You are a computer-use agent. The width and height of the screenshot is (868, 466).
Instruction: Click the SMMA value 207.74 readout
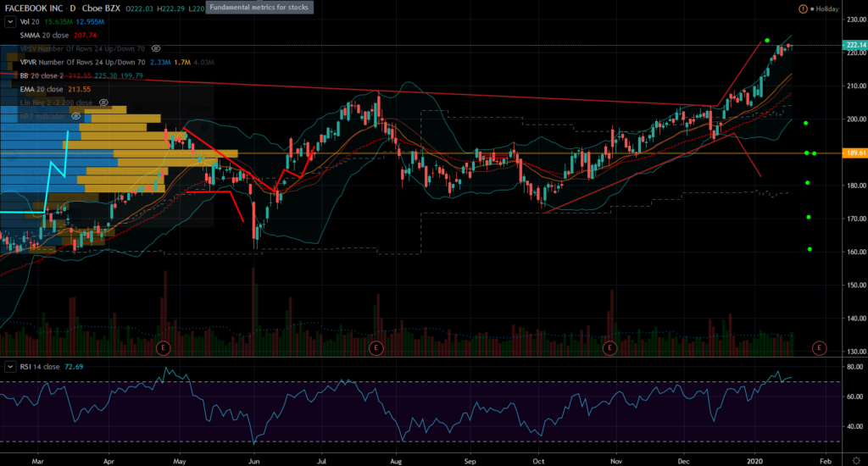tap(85, 35)
